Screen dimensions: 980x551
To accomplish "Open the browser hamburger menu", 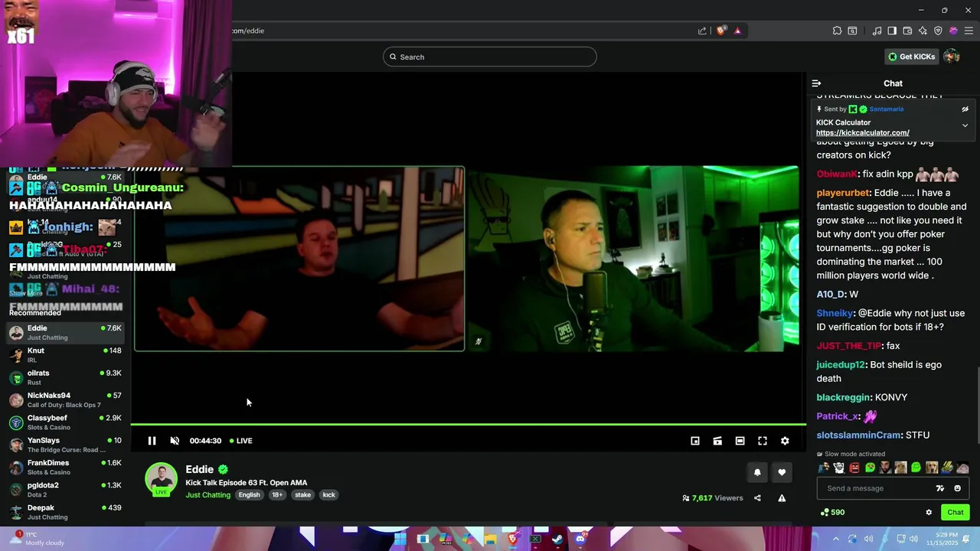I will pos(969,31).
